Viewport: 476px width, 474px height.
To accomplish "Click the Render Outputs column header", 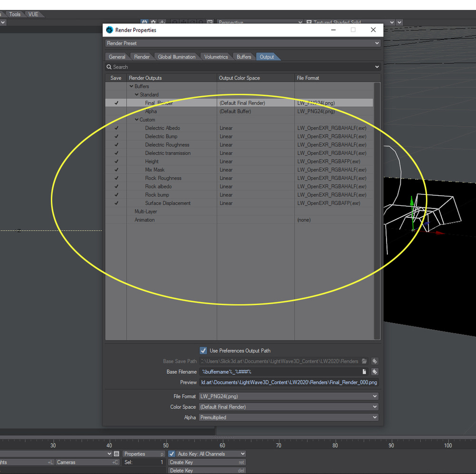I will (x=171, y=78).
